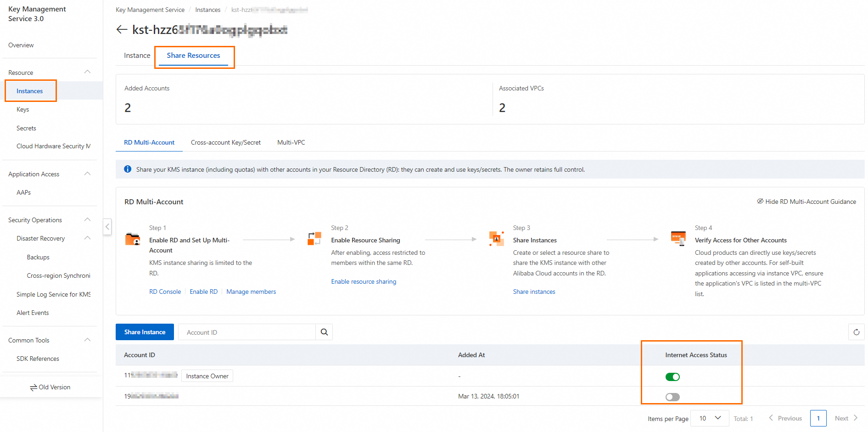Click the Account ID column header

(140, 355)
